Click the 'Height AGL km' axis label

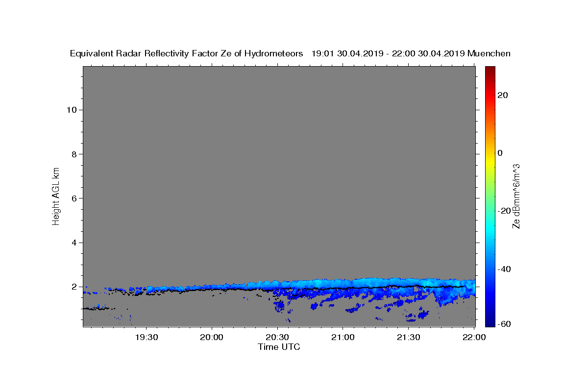pyautogui.click(x=56, y=196)
